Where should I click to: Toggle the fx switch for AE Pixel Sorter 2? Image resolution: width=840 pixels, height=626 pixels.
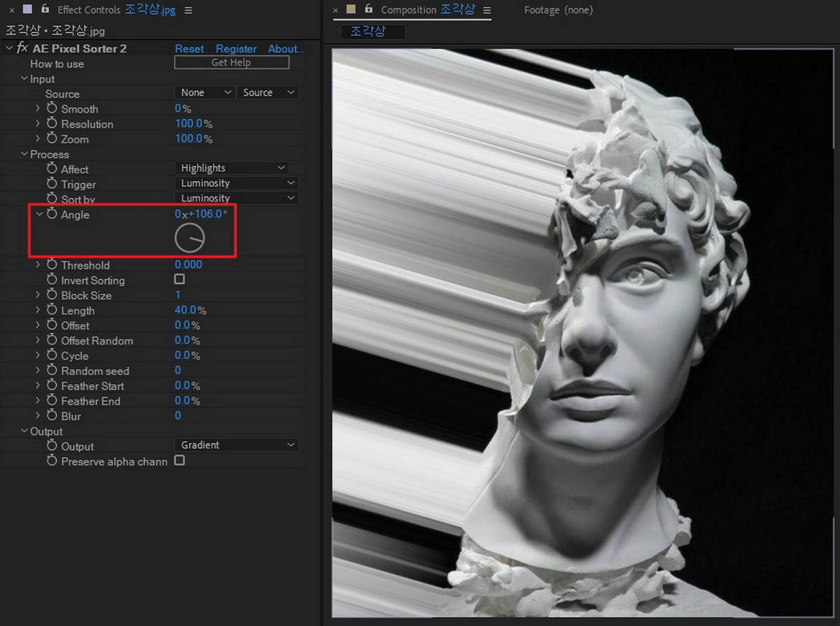tap(22, 48)
